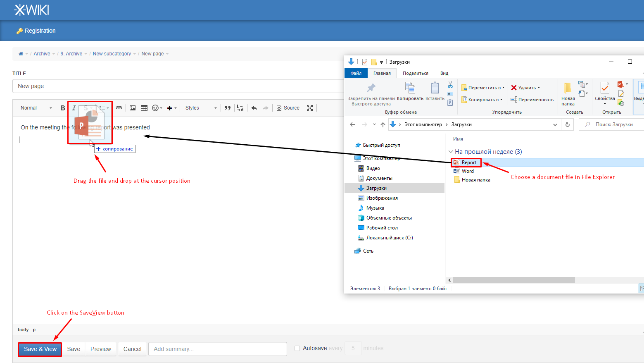Open the emoticon picker icon

157,108
